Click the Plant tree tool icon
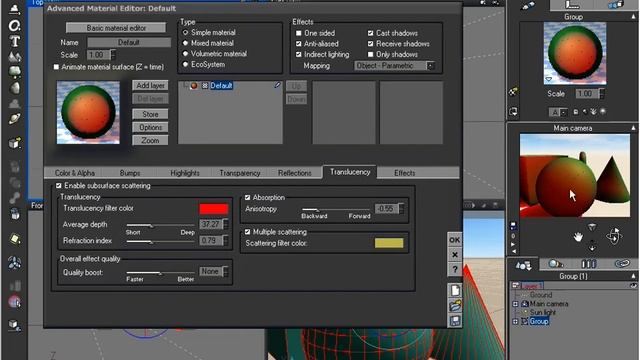Screen dimensions: 640x360 click(15, 72)
